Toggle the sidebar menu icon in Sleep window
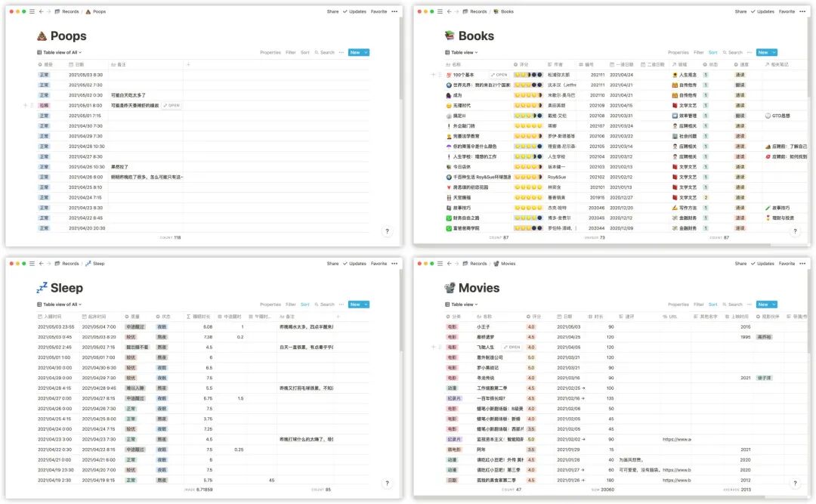 (32, 264)
